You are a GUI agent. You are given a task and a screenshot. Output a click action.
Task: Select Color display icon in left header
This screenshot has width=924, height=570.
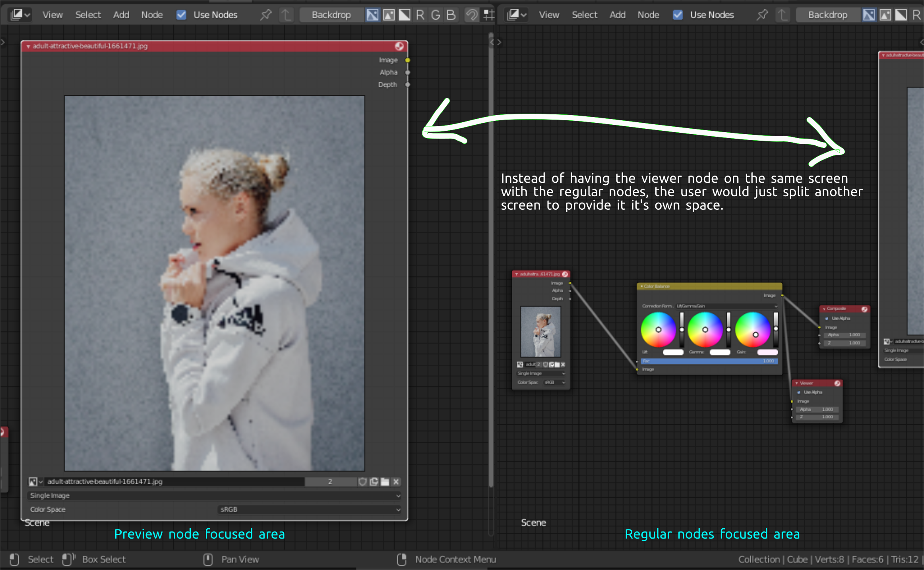[389, 15]
